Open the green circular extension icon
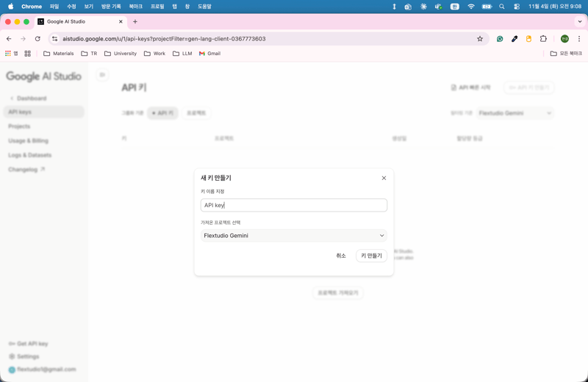 coord(500,39)
